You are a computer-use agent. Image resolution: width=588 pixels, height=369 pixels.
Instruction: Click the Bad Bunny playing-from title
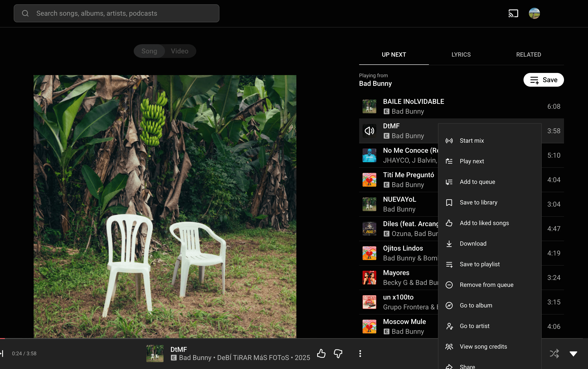point(375,83)
